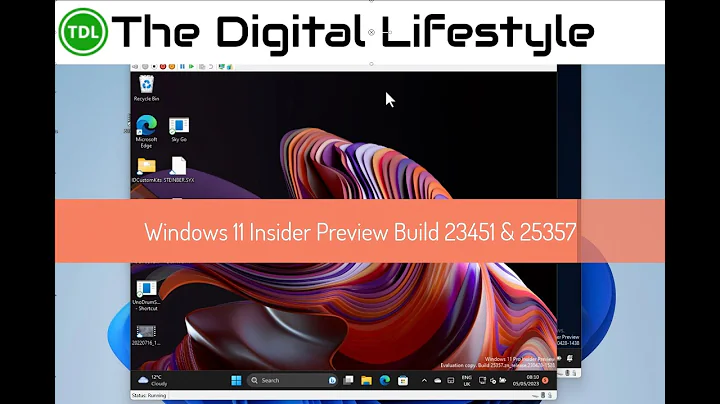720x404 pixels.
Task: Open the UnoDrumS Shortcut icon
Action: pos(146,296)
